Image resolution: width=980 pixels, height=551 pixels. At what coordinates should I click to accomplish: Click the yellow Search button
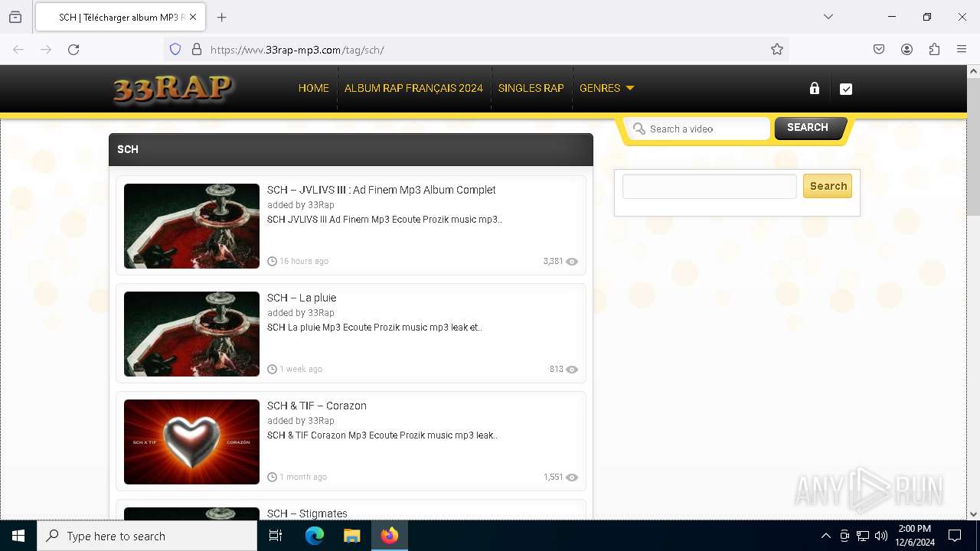click(x=828, y=186)
